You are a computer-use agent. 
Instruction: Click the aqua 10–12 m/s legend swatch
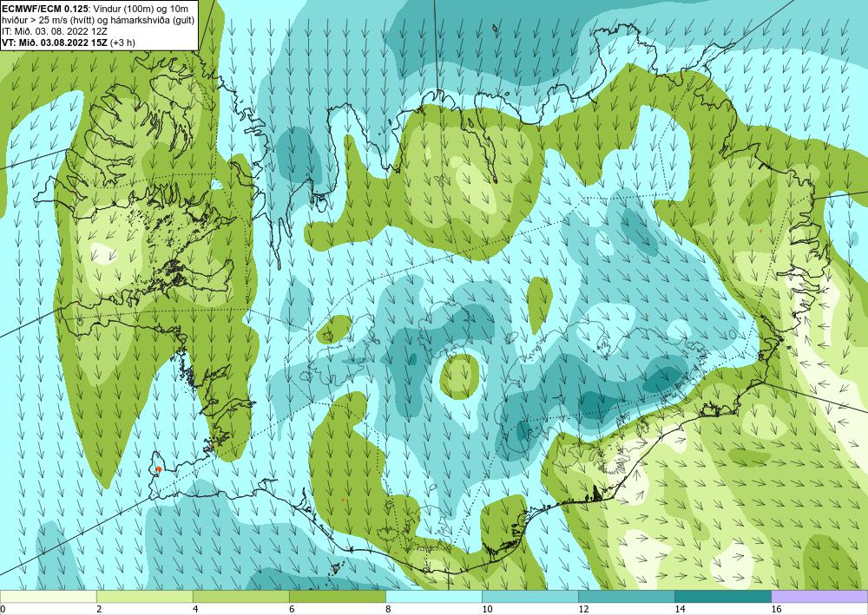529,596
